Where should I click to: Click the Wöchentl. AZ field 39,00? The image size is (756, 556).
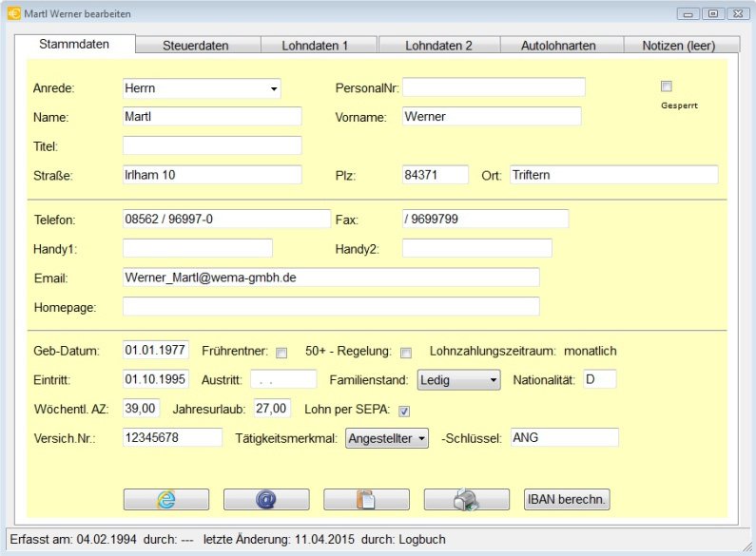pos(142,409)
